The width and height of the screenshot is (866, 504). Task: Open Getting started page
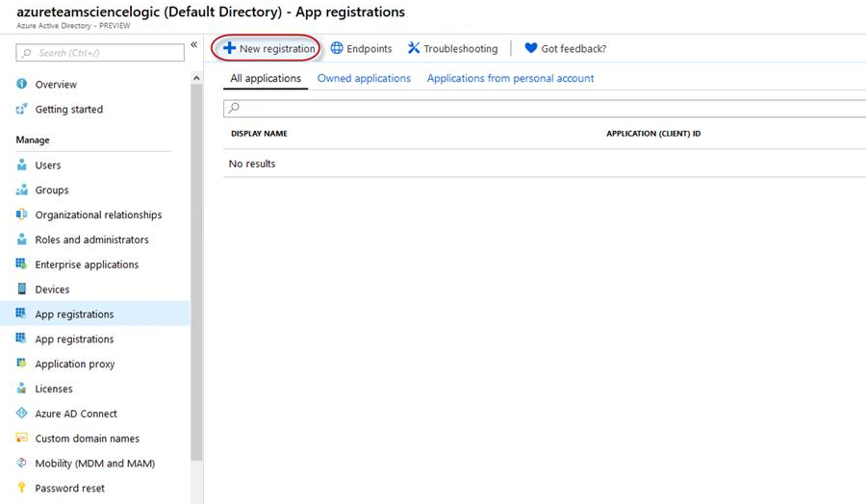(x=68, y=110)
